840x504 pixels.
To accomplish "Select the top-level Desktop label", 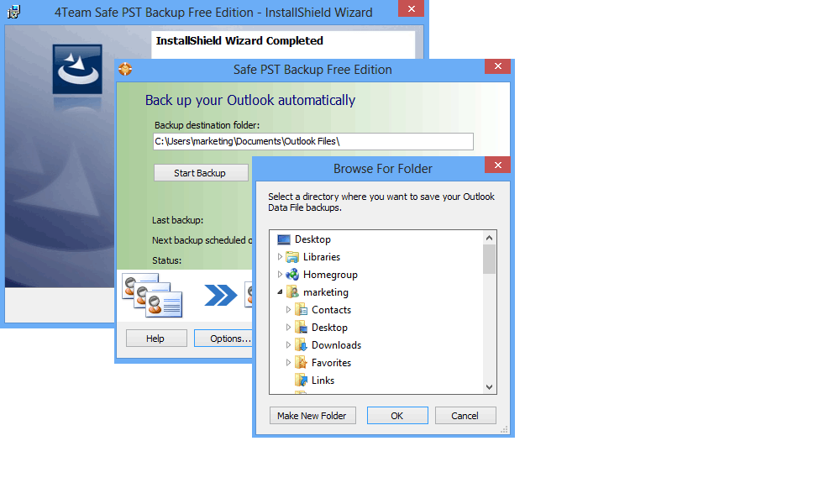I will pyautogui.click(x=312, y=239).
